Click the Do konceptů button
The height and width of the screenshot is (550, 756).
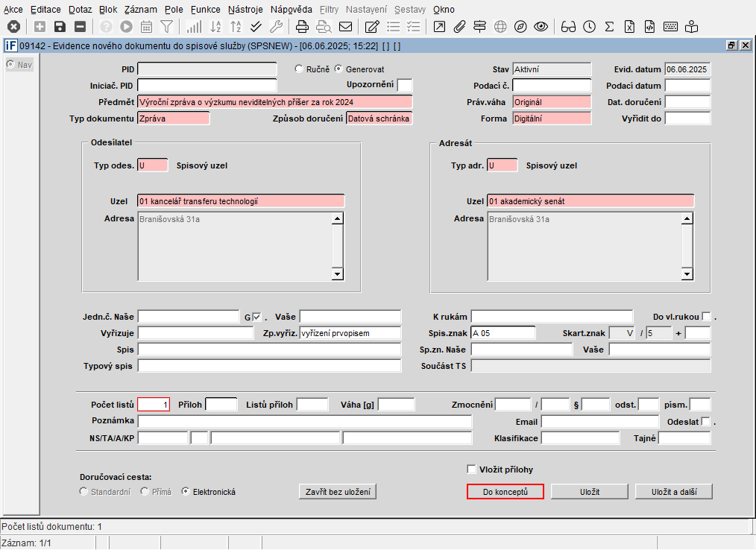pyautogui.click(x=505, y=492)
